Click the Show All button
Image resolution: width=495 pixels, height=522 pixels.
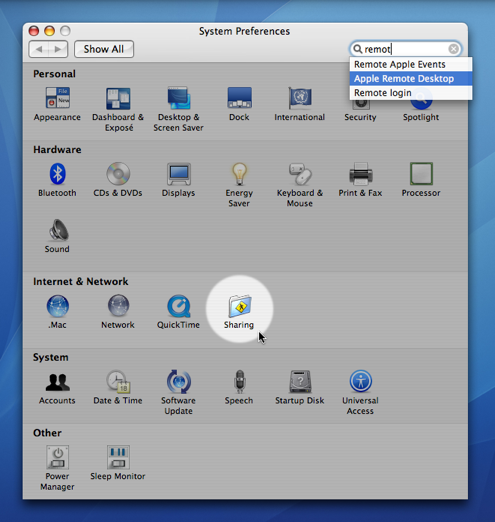coord(104,49)
